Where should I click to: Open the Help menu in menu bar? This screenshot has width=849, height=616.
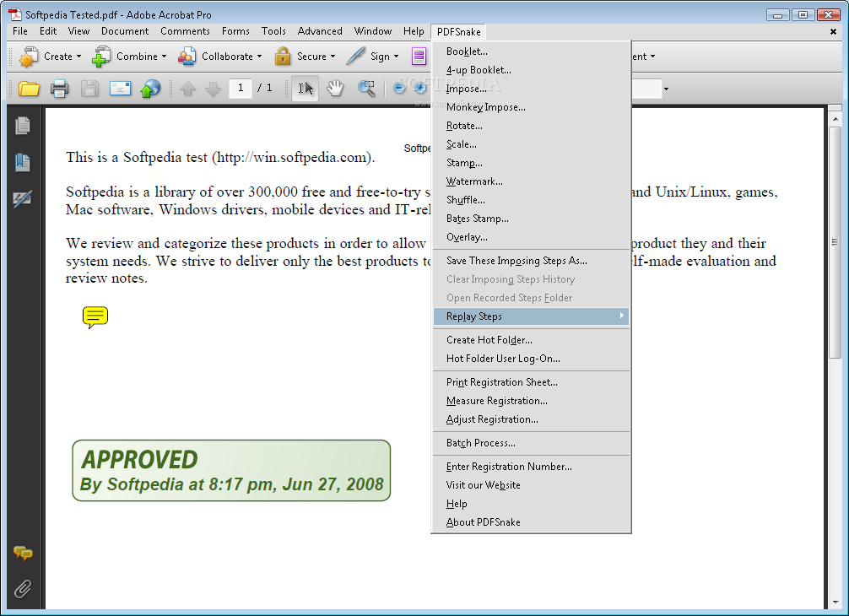[x=414, y=31]
